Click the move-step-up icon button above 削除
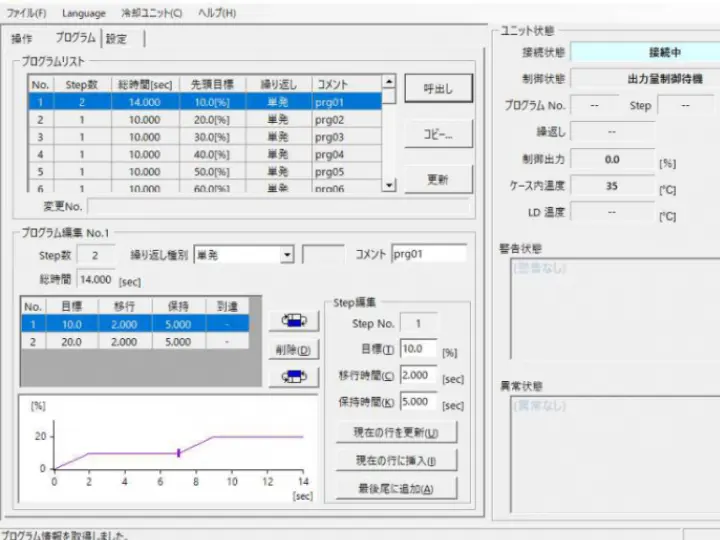The width and height of the screenshot is (720, 540). (x=294, y=321)
